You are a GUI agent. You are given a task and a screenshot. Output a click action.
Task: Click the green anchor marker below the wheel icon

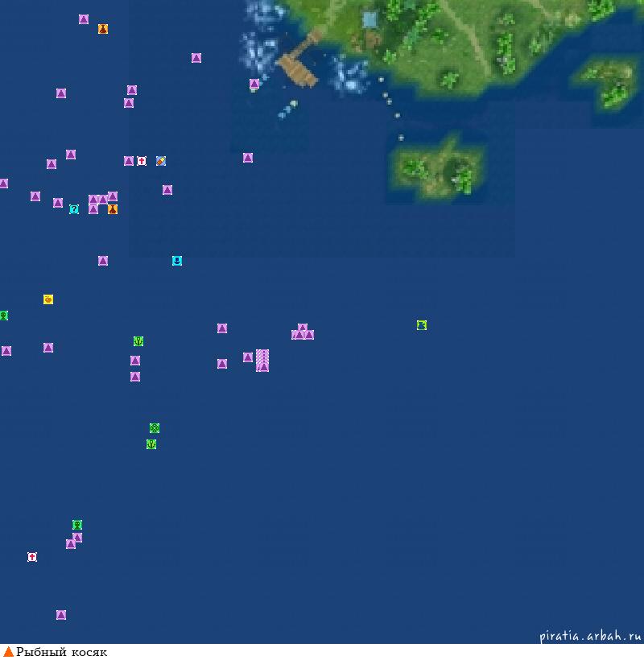(151, 444)
